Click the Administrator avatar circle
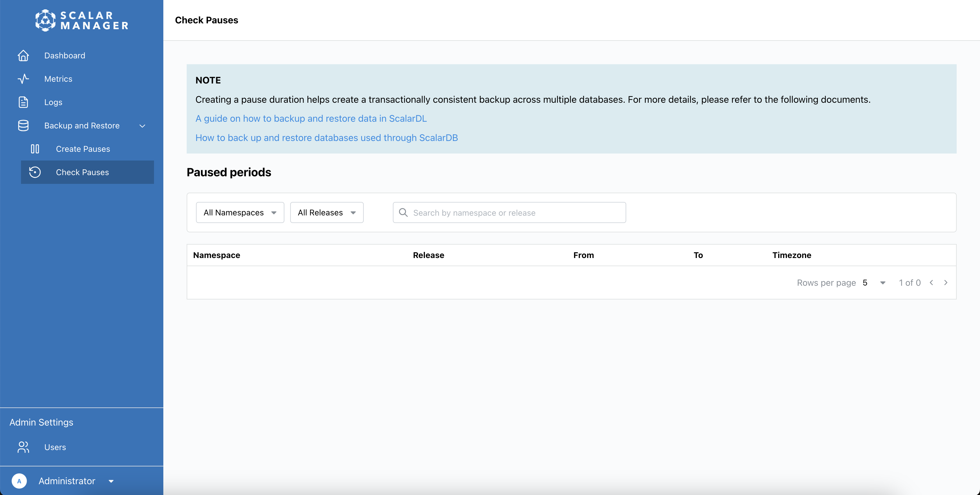The width and height of the screenshot is (980, 495). tap(20, 481)
